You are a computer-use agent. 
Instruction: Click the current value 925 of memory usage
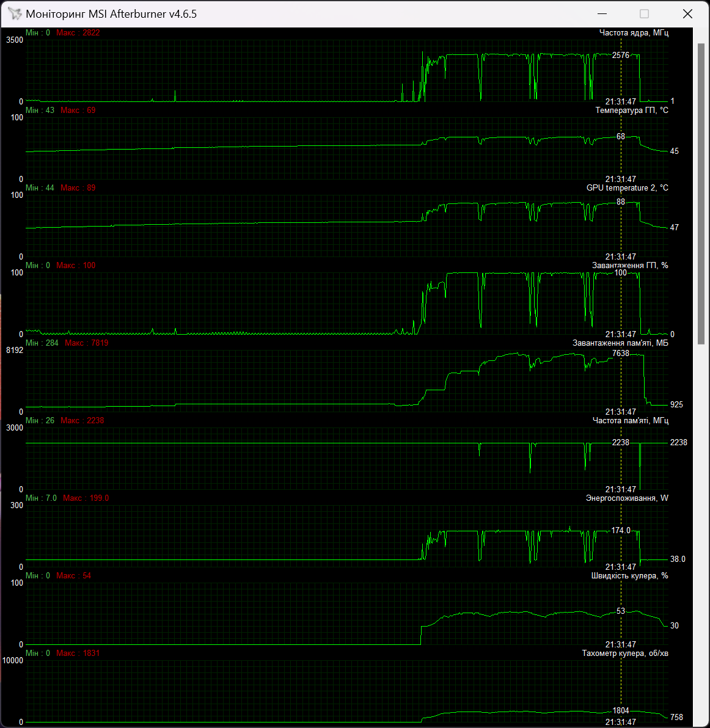[x=676, y=405]
